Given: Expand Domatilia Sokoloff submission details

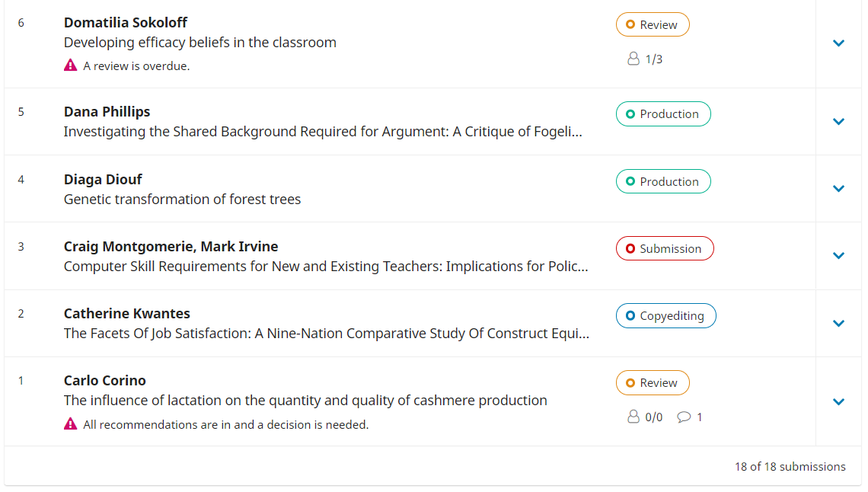Looking at the screenshot, I should (838, 43).
